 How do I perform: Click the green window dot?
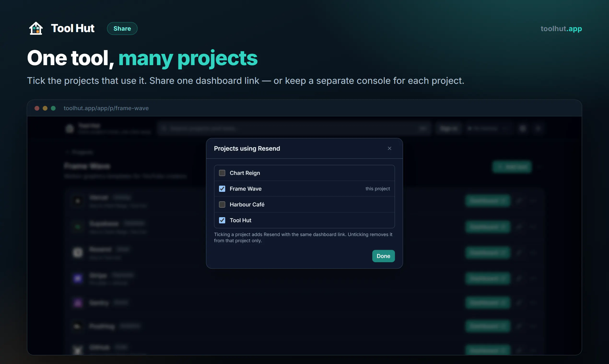53,108
